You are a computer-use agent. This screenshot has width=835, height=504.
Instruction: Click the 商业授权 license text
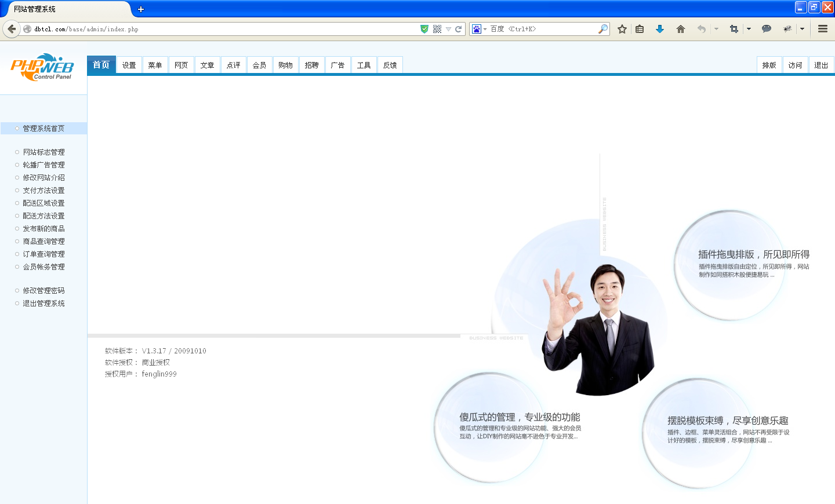(156, 363)
